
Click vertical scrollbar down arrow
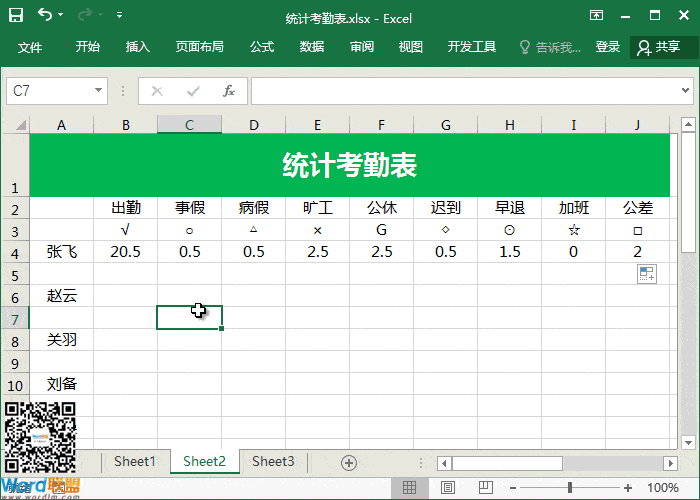[x=688, y=442]
